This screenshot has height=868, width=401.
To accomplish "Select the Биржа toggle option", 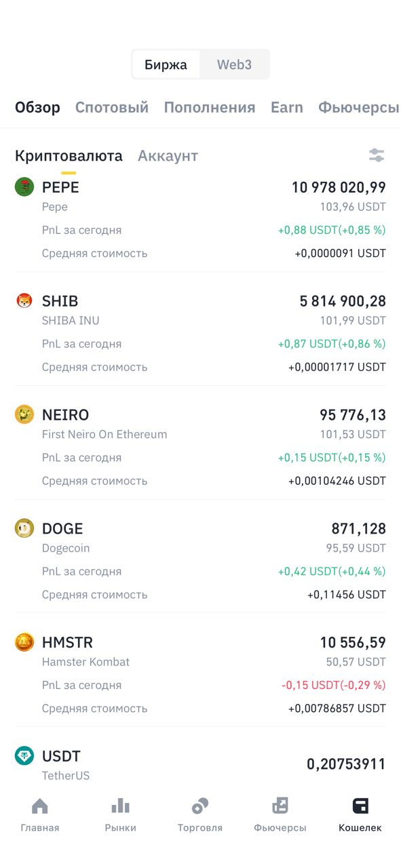I will (166, 64).
